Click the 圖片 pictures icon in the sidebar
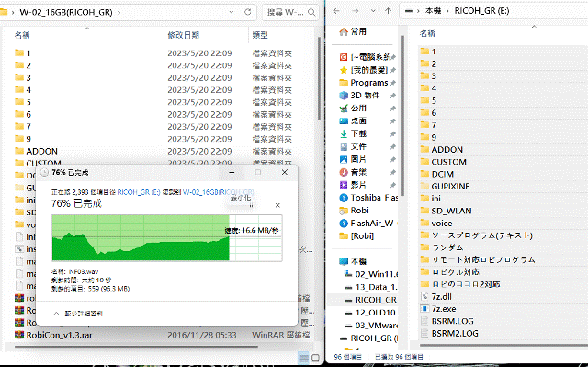 pos(344,159)
